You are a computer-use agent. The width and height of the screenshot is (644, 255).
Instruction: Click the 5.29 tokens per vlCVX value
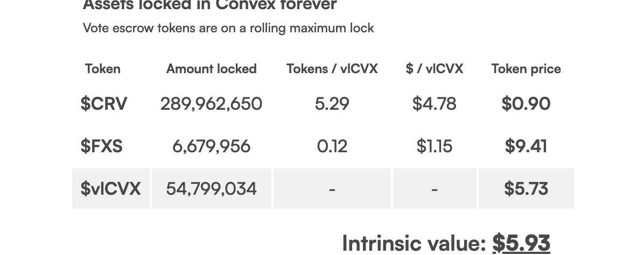pyautogui.click(x=332, y=103)
